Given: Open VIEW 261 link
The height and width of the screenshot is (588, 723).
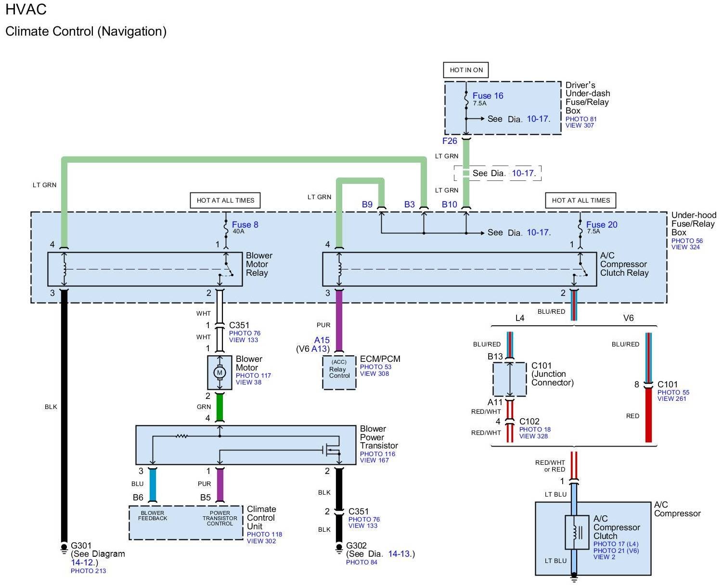Looking at the screenshot, I should 671,398.
